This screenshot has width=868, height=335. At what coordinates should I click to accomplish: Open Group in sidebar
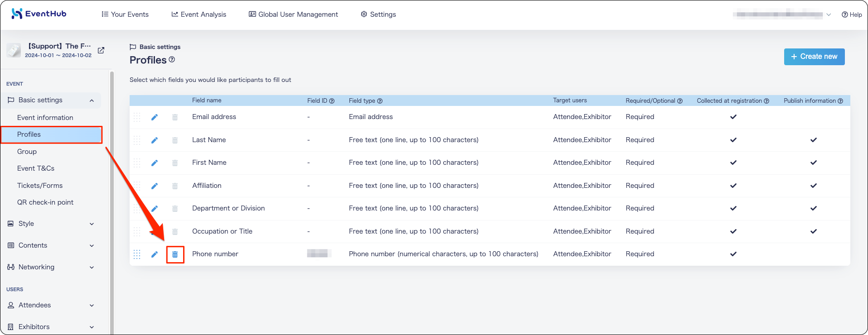tap(27, 152)
